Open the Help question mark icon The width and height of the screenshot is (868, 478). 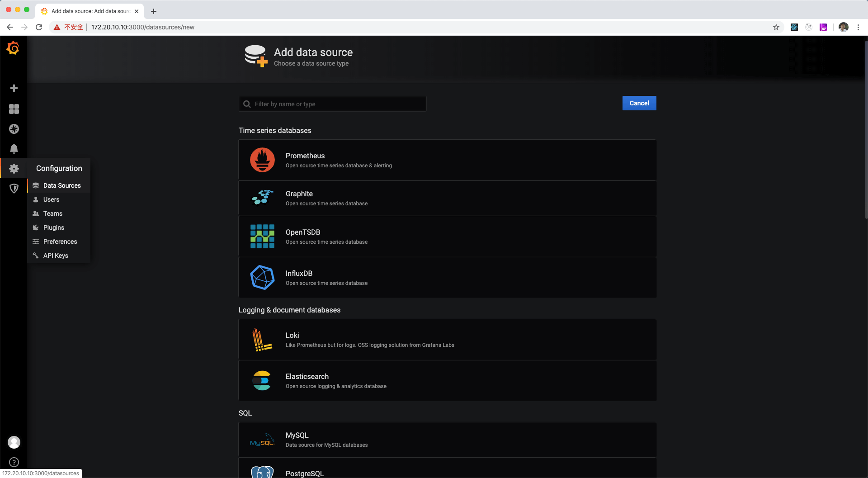[x=14, y=462]
